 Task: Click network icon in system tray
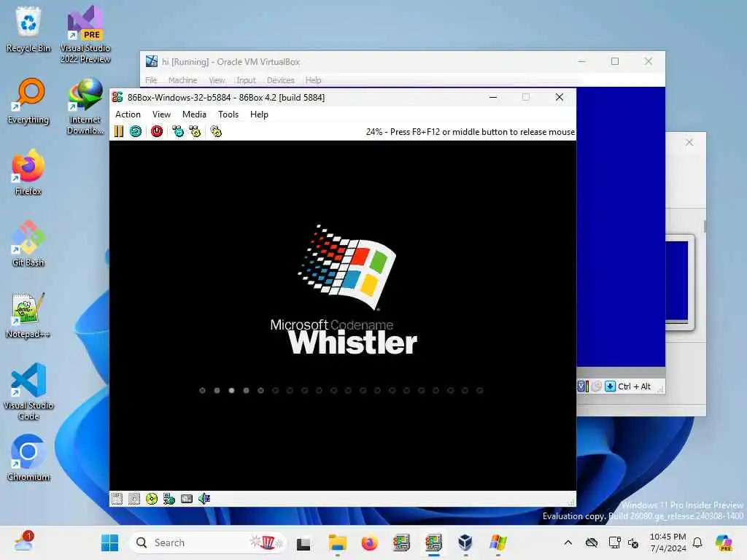click(614, 542)
